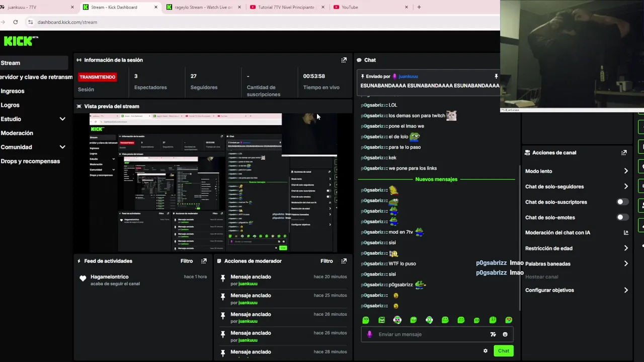Reload the page with the browser refresh button

click(16, 22)
